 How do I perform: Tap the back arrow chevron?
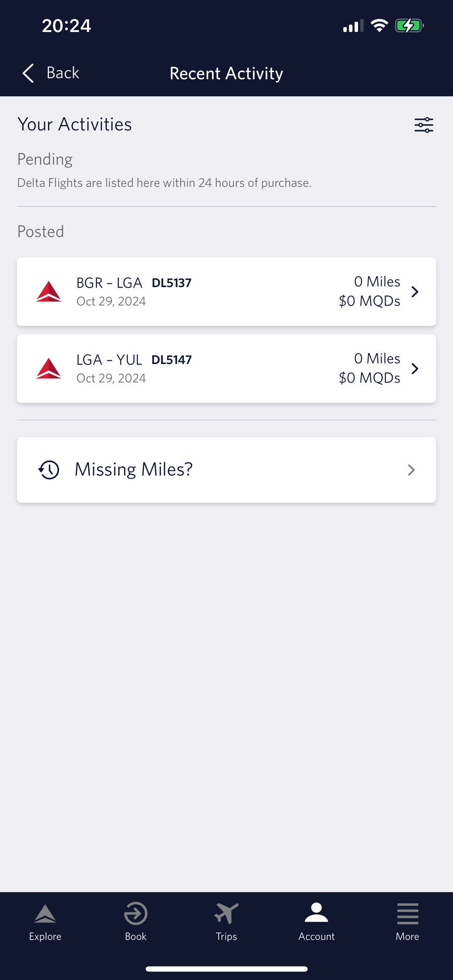pyautogui.click(x=29, y=73)
